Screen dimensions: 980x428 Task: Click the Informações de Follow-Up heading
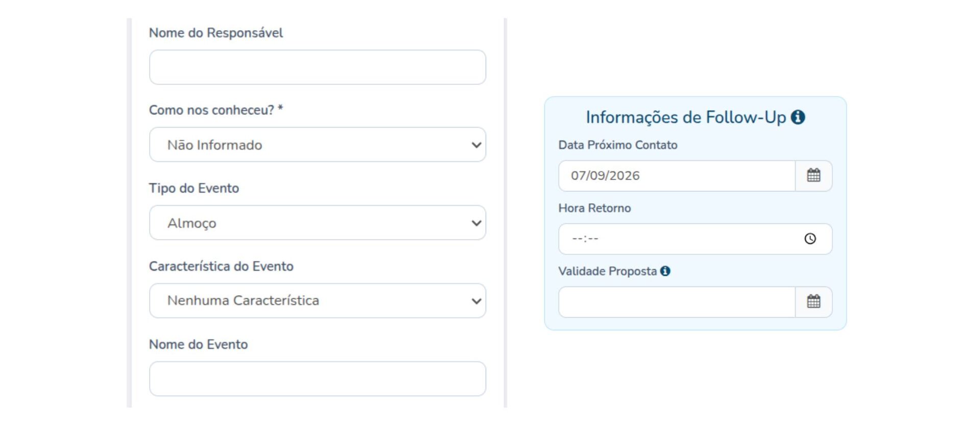686,117
